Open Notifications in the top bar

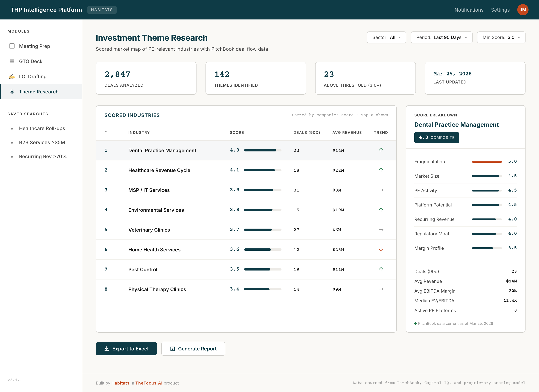tap(469, 10)
